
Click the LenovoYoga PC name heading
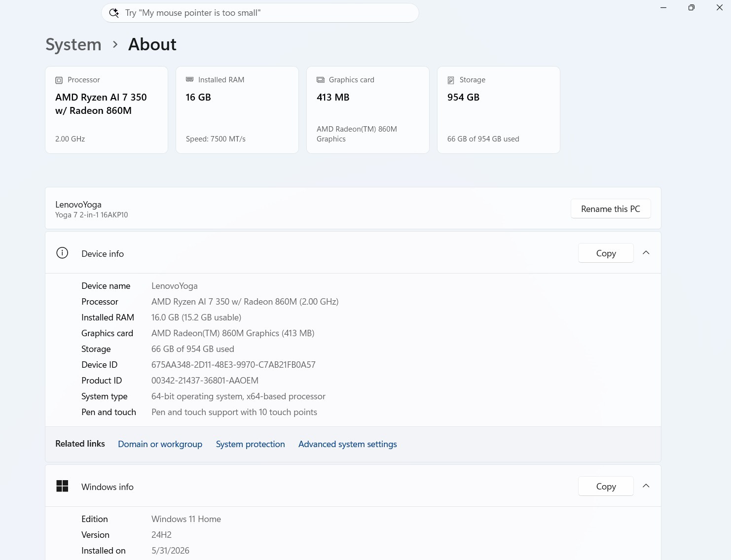pyautogui.click(x=78, y=205)
